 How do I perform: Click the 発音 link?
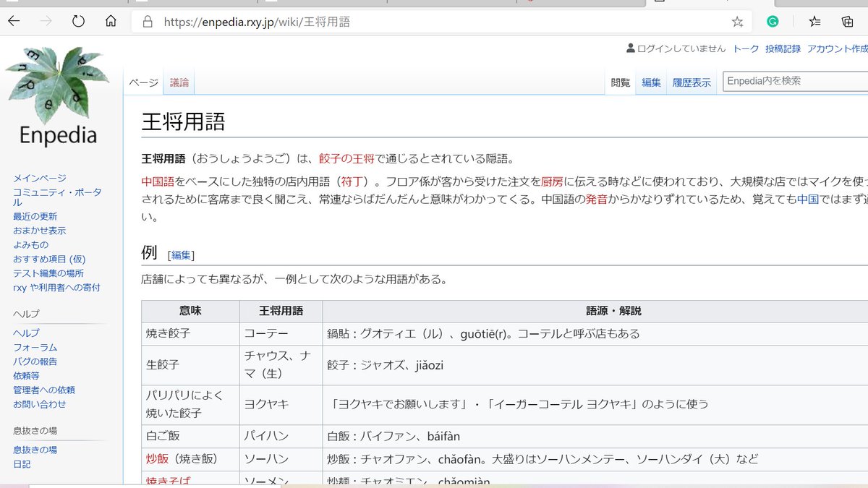coord(597,198)
